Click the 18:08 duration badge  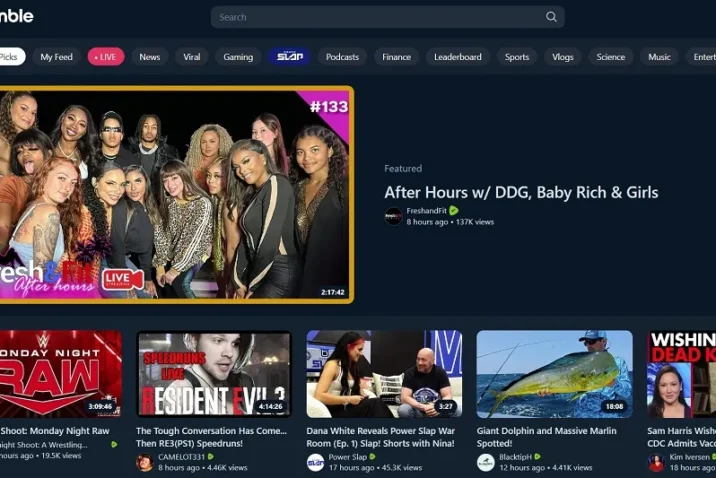click(x=614, y=406)
